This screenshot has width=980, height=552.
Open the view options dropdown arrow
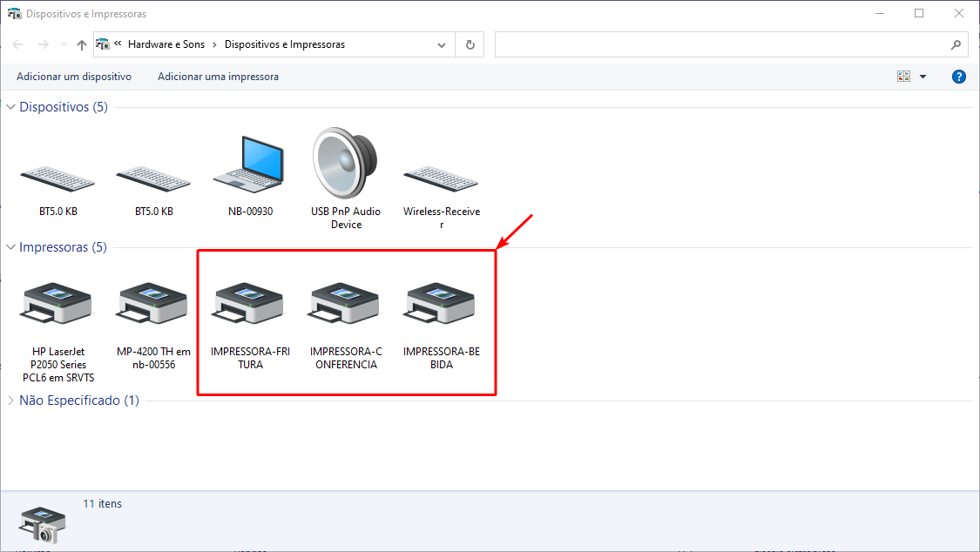tap(923, 77)
